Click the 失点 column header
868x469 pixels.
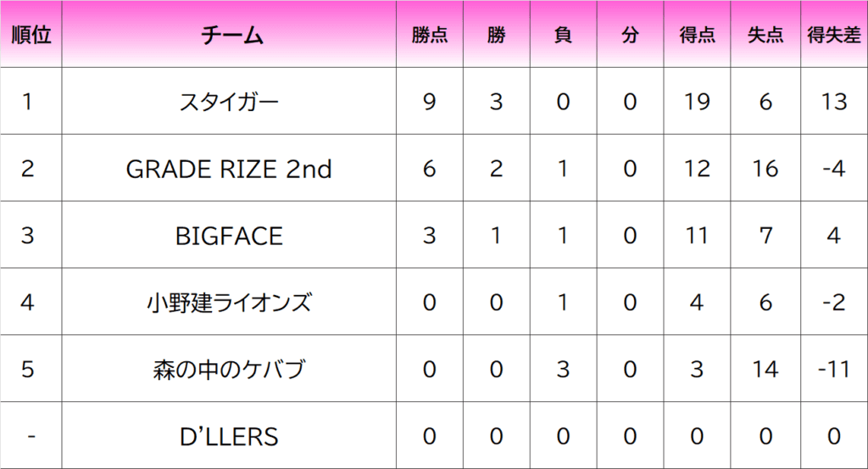click(765, 35)
